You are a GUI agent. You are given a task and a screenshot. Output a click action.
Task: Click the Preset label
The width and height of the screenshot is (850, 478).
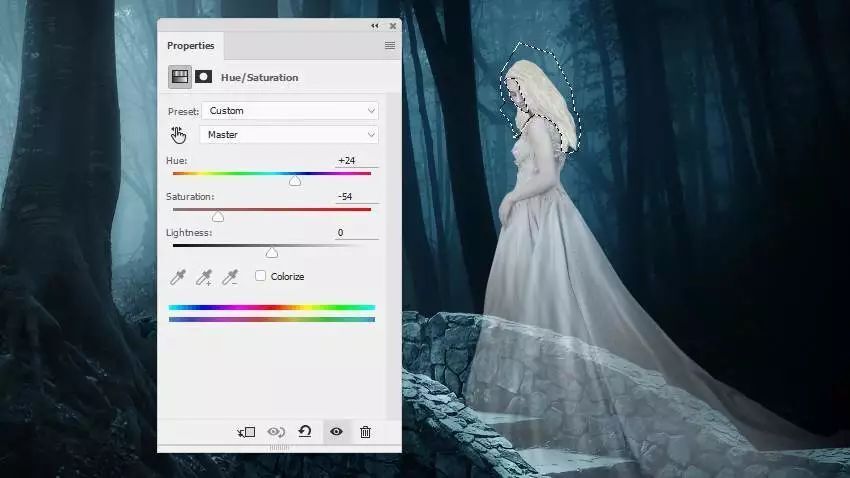pyautogui.click(x=183, y=111)
